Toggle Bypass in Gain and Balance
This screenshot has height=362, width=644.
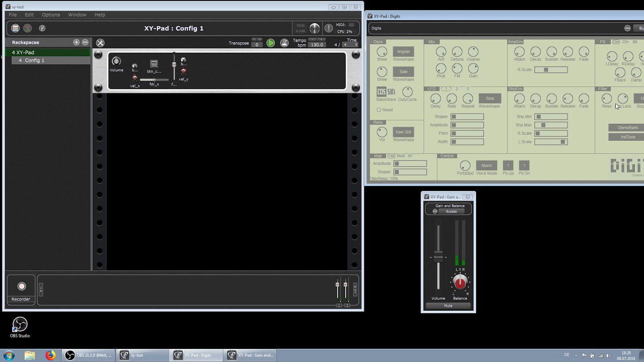[451, 211]
